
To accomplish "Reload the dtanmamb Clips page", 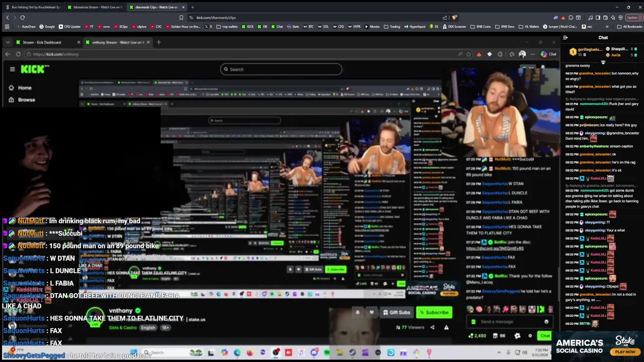I will click(x=23, y=18).
